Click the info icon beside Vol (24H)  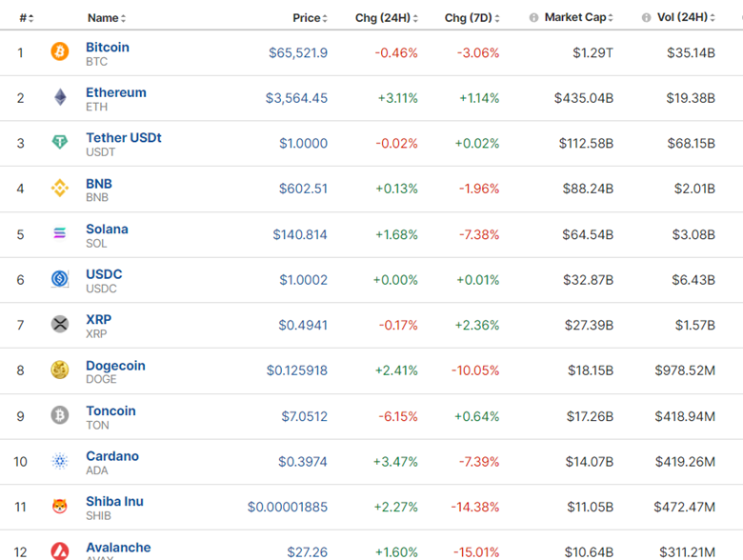pos(646,17)
